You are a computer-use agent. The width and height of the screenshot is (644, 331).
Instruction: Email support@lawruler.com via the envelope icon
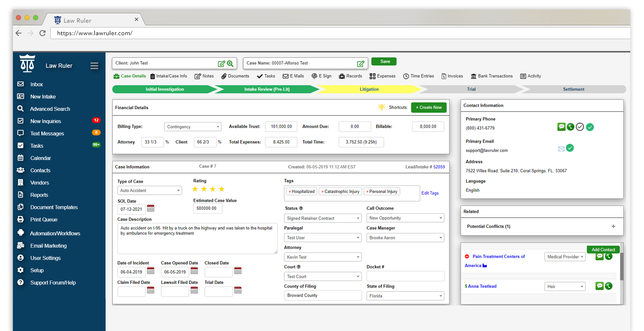click(x=561, y=148)
